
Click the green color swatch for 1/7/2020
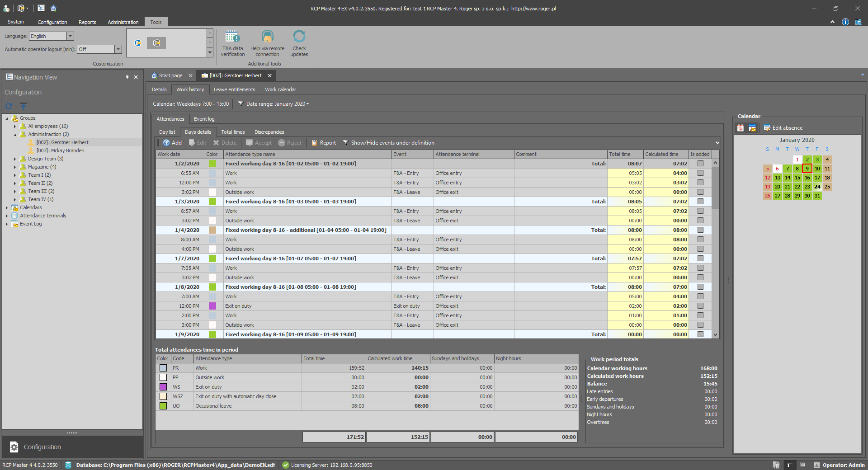212,258
